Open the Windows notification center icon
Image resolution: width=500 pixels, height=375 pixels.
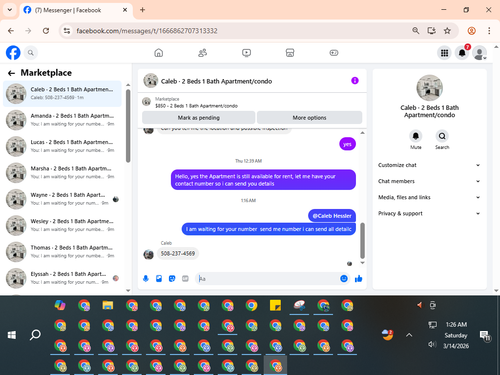(x=485, y=336)
